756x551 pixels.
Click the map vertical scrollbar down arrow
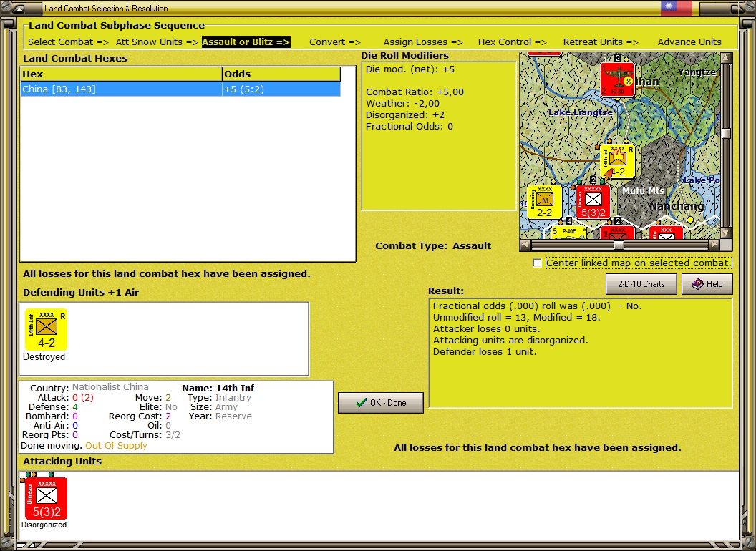726,233
